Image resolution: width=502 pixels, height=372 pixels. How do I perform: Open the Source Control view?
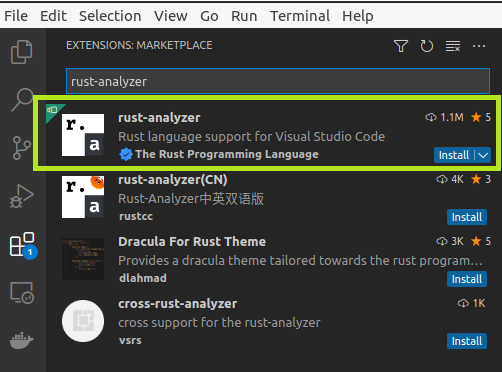(x=22, y=148)
